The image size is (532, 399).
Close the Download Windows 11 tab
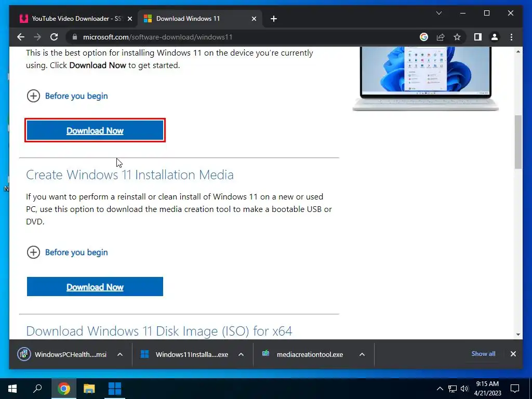coord(254,19)
